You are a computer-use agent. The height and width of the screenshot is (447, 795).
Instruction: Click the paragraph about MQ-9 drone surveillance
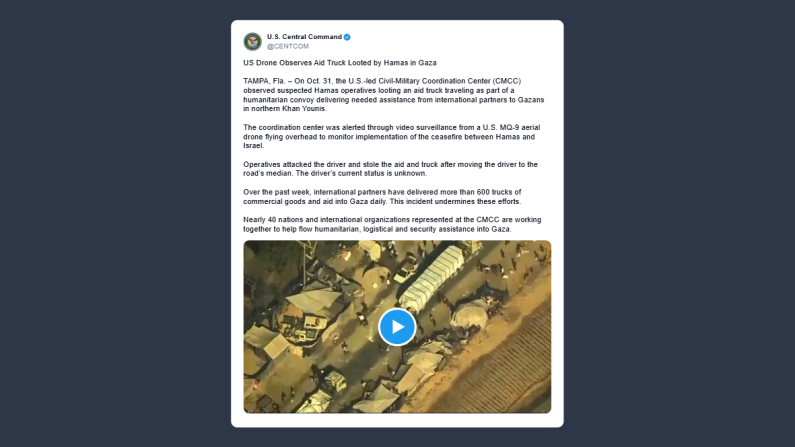[391, 136]
